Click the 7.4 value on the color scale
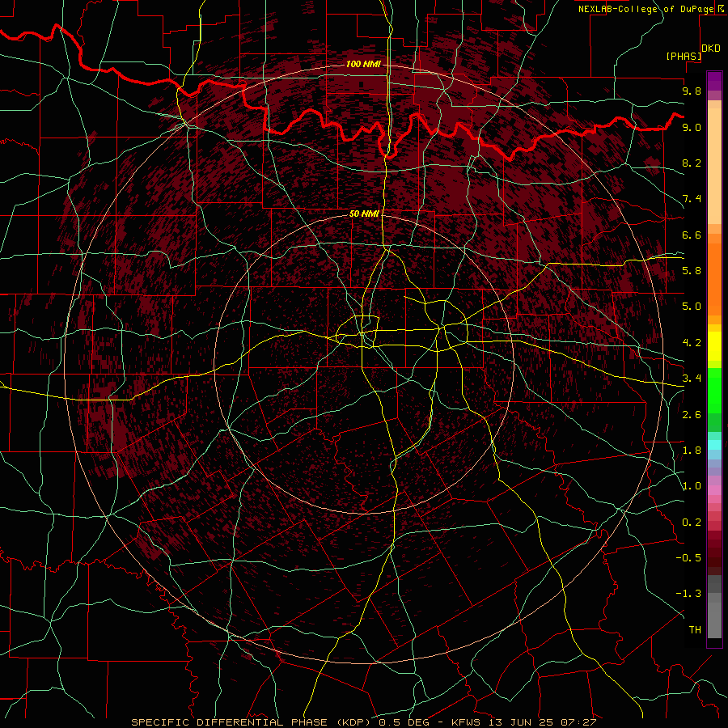This screenshot has height=728, width=728. pyautogui.click(x=692, y=199)
